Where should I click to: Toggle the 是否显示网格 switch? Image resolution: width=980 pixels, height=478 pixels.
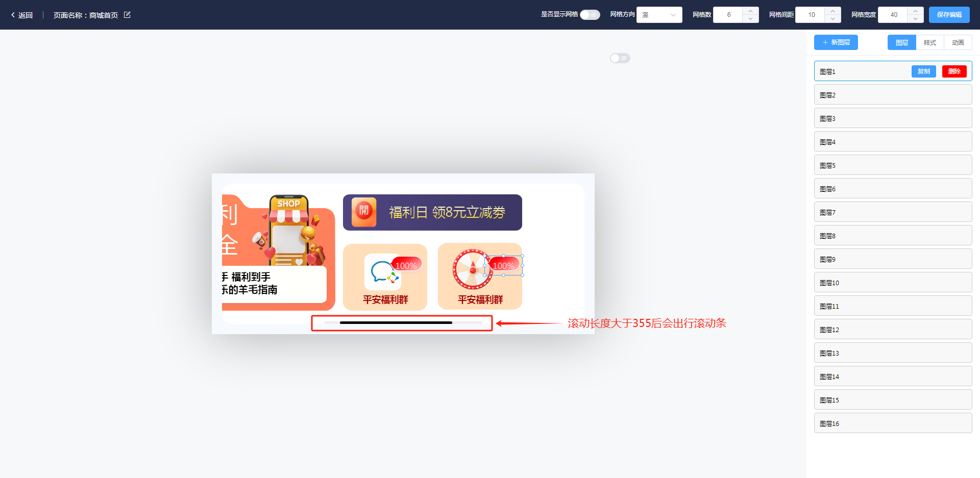pyautogui.click(x=590, y=15)
